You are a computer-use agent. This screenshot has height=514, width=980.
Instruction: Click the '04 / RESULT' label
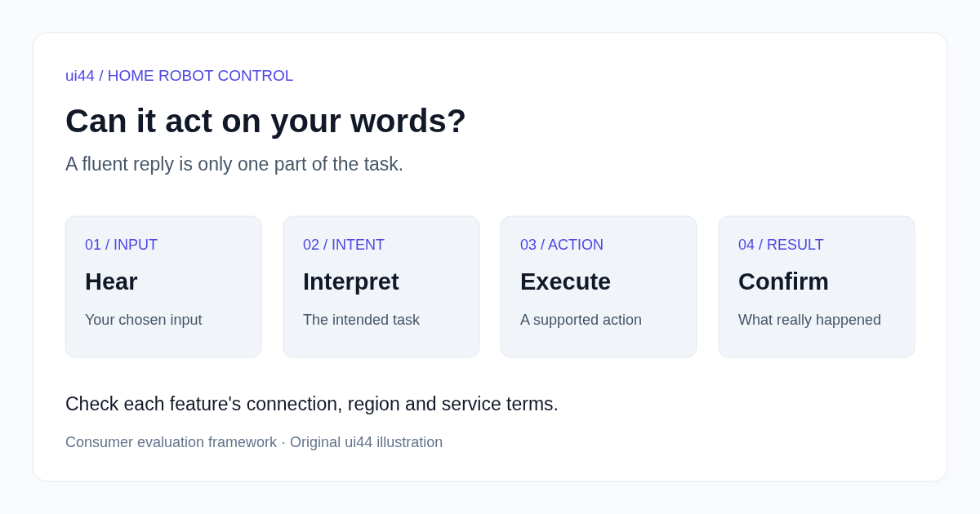click(781, 245)
